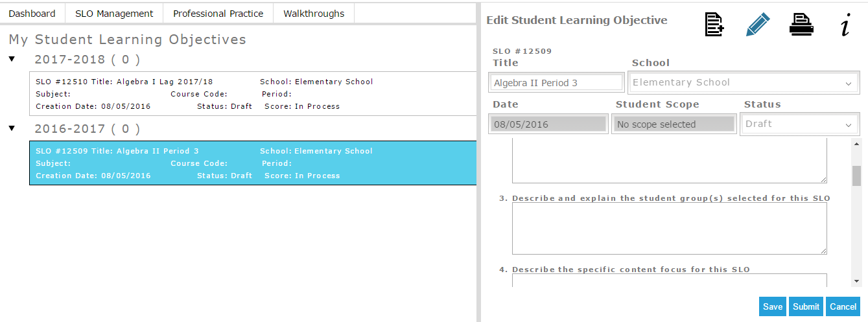
Task: Open the School dropdown
Action: coord(744,83)
